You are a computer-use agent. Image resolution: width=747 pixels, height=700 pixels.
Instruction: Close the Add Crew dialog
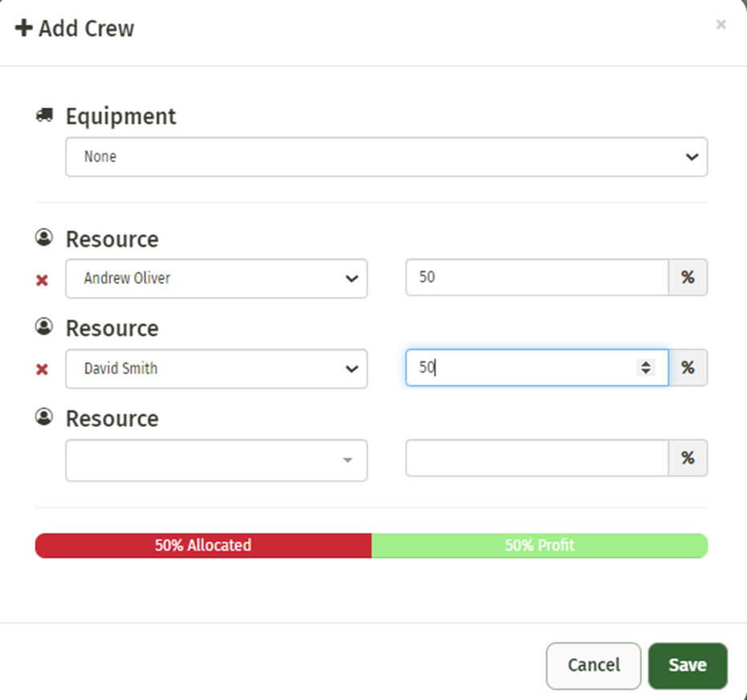click(x=720, y=25)
